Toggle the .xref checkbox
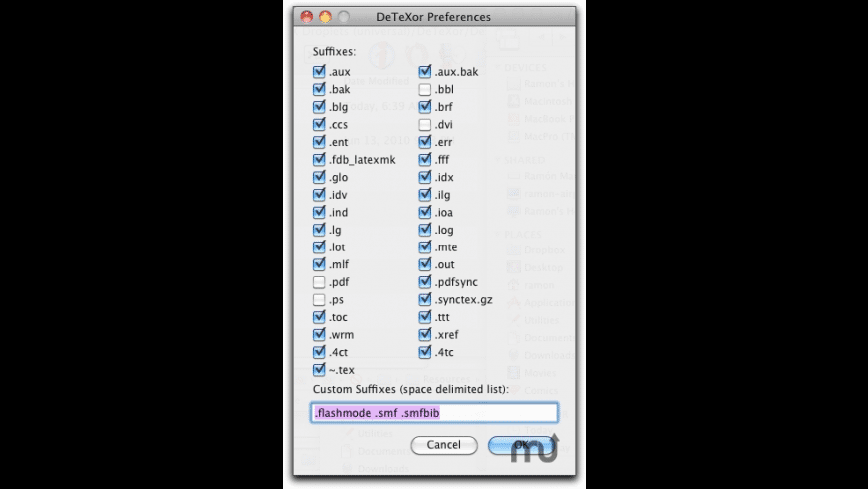This screenshot has width=868, height=489. (425, 335)
